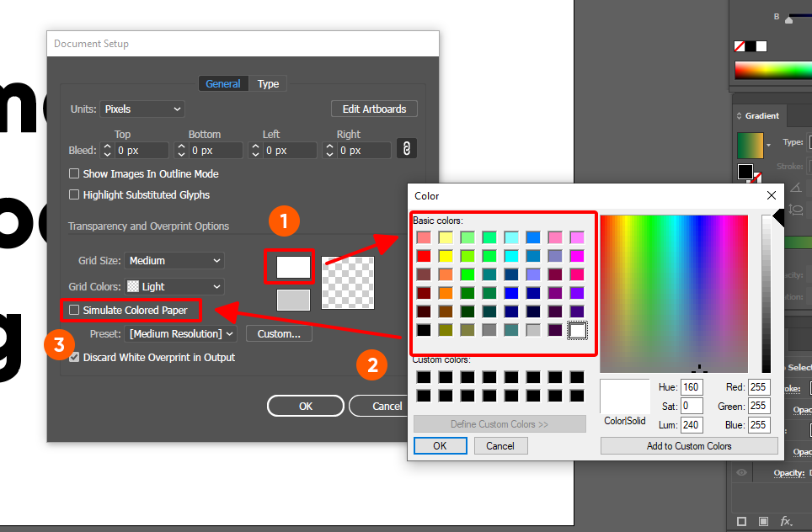Toggle the Opacity eye visibility icon
Screen dimensions: 812x532
741,472
